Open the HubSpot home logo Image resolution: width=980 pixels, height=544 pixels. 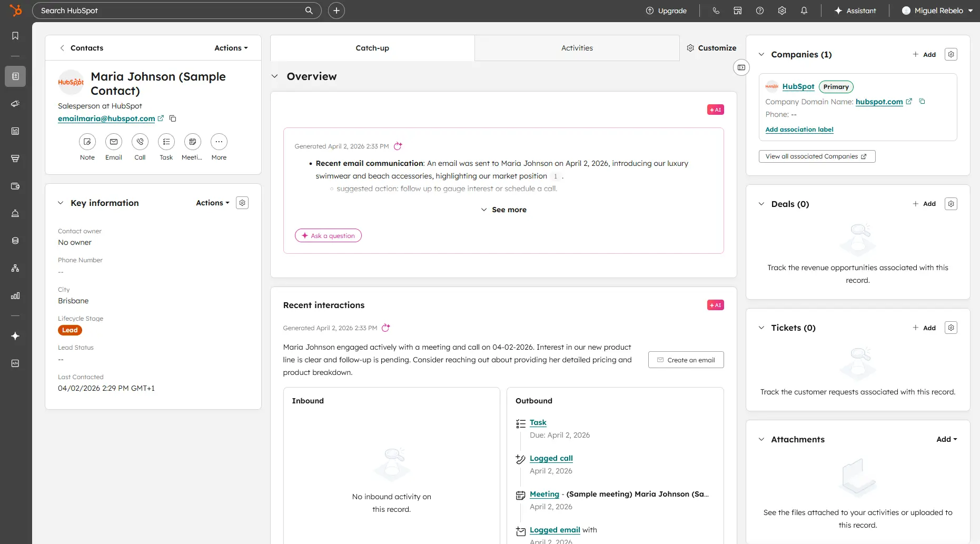tap(16, 10)
